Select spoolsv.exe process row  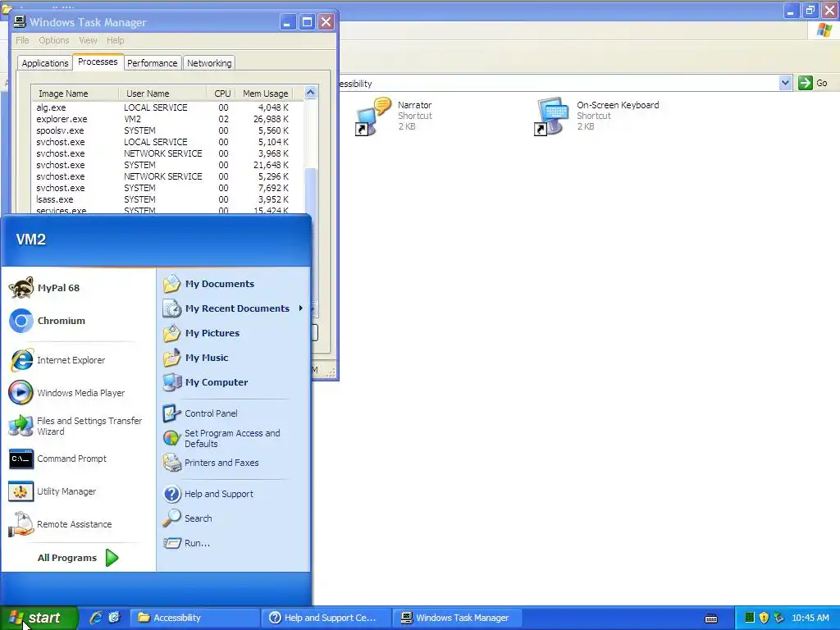click(x=167, y=130)
